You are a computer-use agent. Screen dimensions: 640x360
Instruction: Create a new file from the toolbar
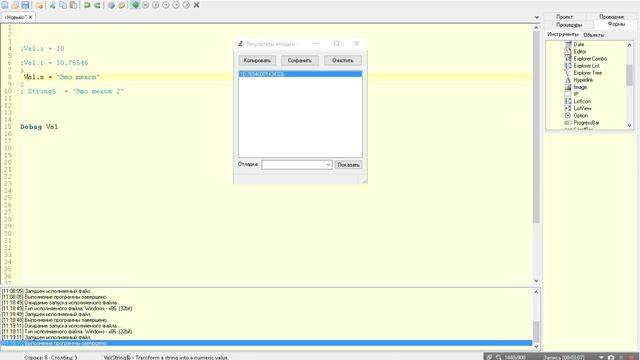[5, 5]
